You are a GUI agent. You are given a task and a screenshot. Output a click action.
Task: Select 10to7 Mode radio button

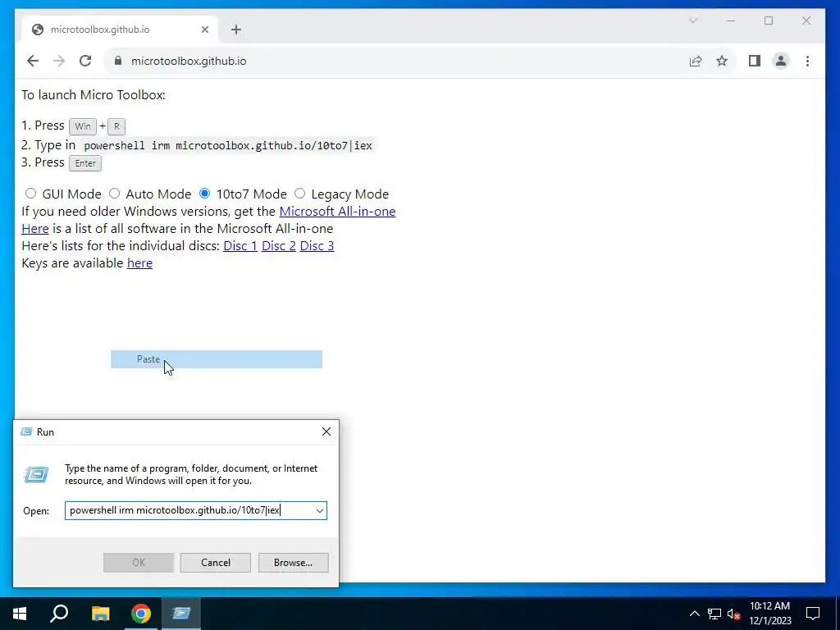[204, 194]
